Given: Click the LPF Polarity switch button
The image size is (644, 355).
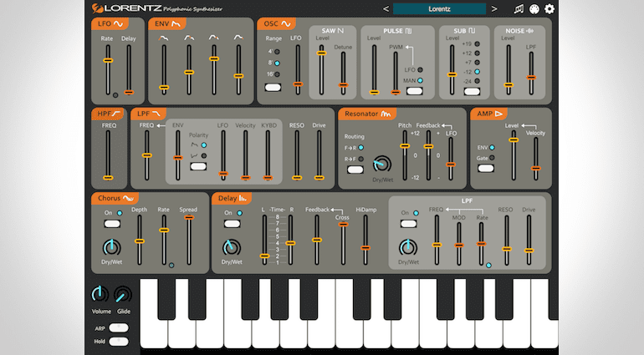Looking at the screenshot, I should (198, 166).
